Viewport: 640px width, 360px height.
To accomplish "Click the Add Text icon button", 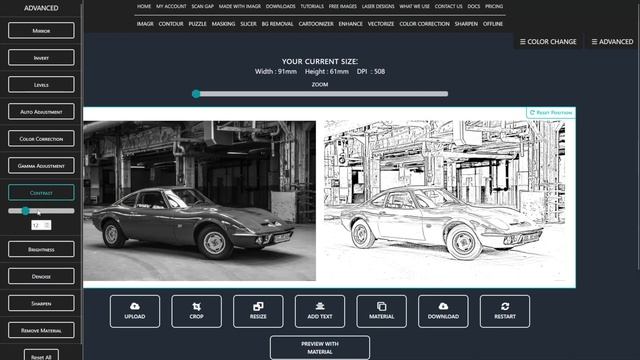I will [320, 311].
